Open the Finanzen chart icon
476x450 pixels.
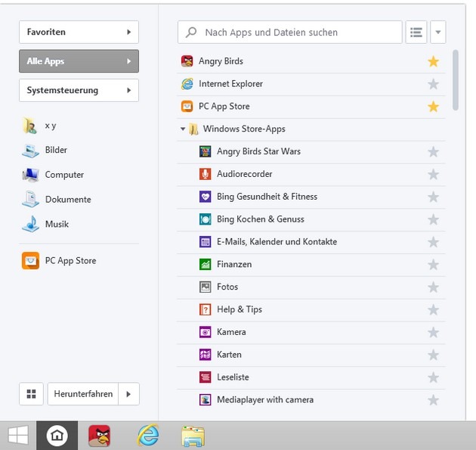206,265
